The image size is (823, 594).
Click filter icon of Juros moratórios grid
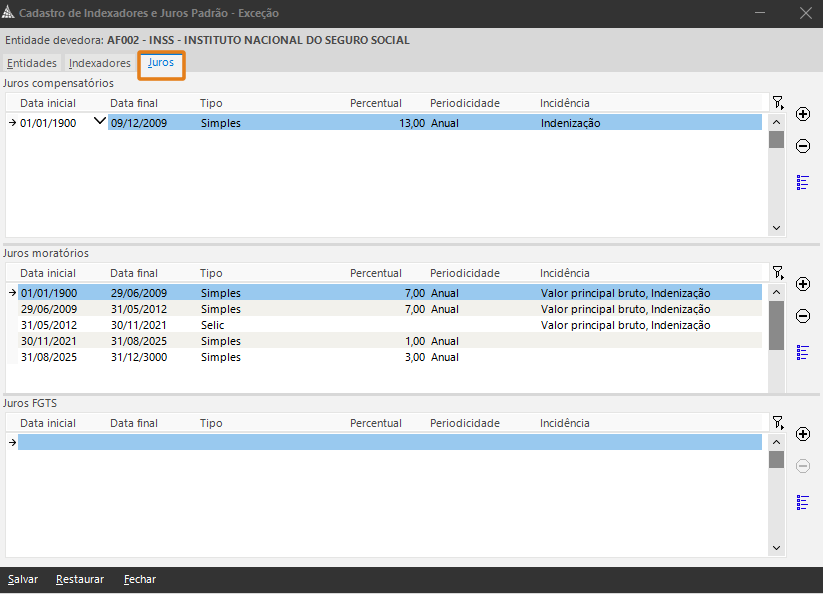pos(778,272)
